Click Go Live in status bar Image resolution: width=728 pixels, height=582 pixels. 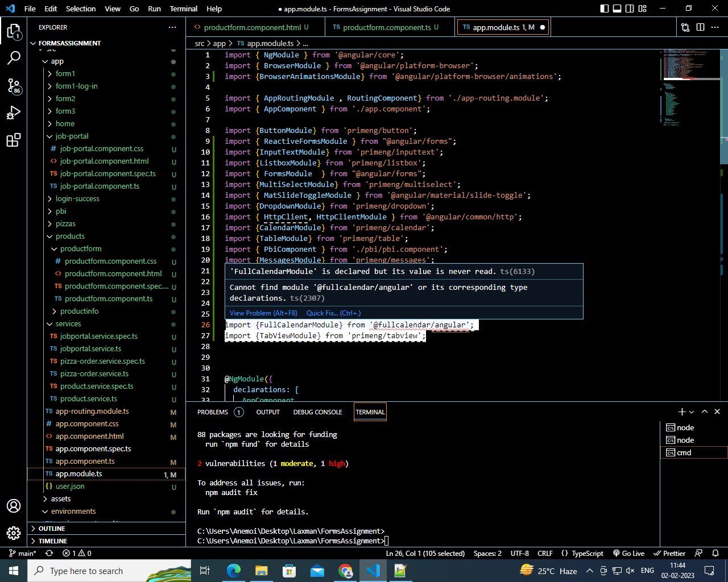pos(628,553)
